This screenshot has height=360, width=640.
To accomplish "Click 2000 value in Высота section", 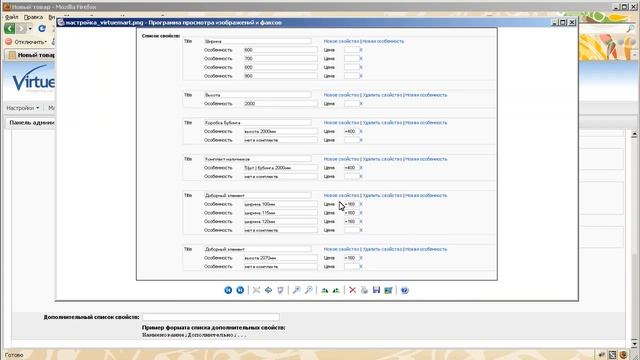I will [250, 104].
